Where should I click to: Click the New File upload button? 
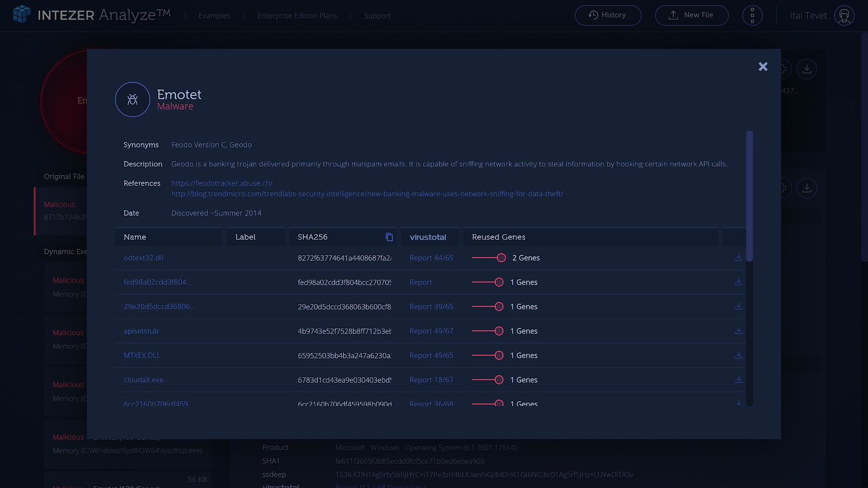coord(691,15)
